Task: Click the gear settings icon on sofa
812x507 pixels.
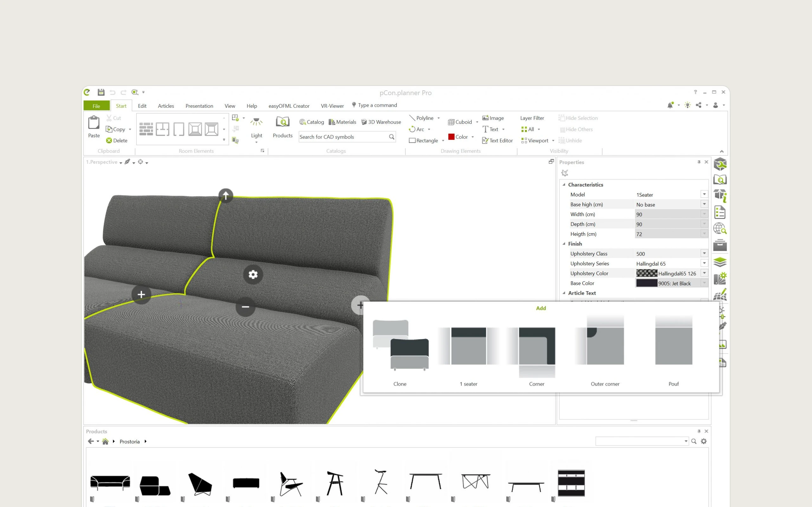Action: coord(253,275)
